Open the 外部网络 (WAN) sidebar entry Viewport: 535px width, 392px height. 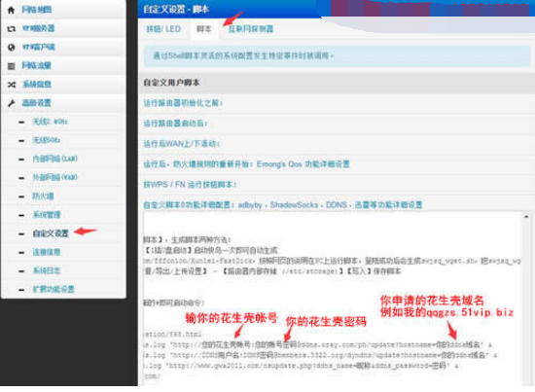[x=54, y=177]
